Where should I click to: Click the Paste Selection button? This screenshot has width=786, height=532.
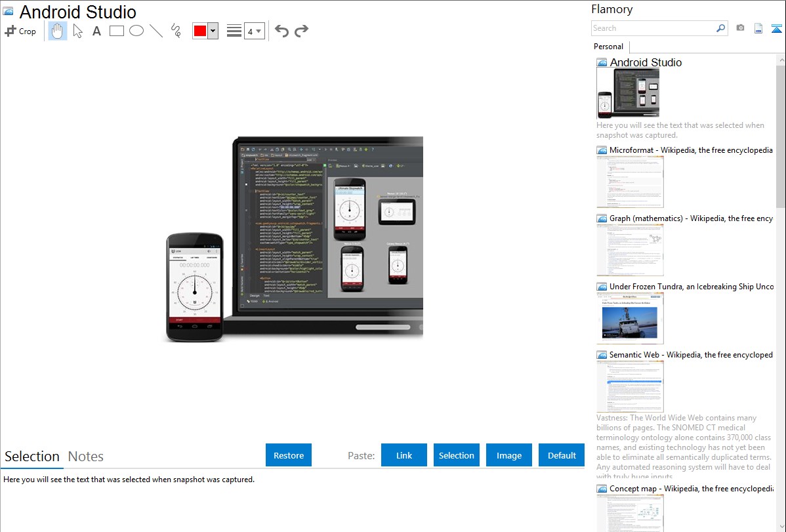click(457, 455)
